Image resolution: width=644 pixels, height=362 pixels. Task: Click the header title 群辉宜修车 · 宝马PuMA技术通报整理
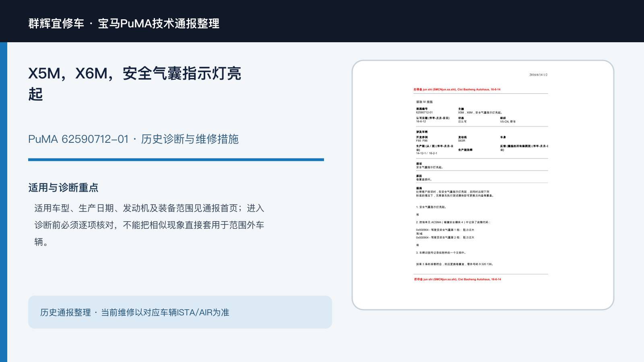tap(124, 23)
